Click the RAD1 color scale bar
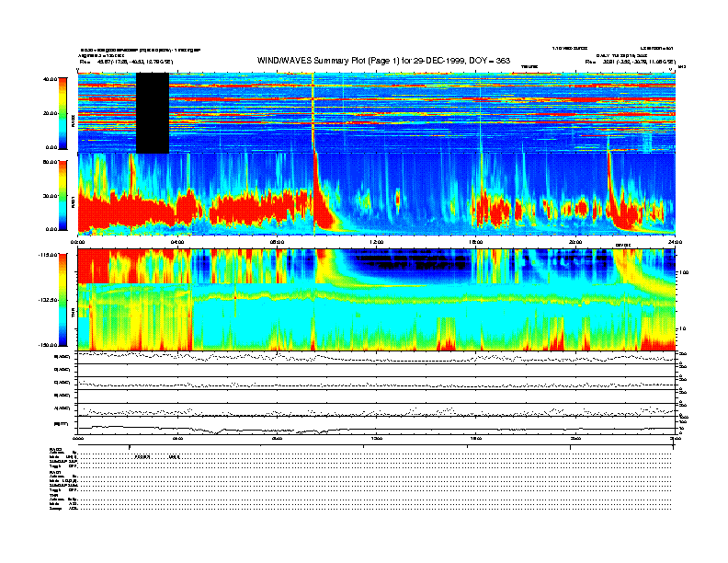The image size is (728, 563). point(63,196)
